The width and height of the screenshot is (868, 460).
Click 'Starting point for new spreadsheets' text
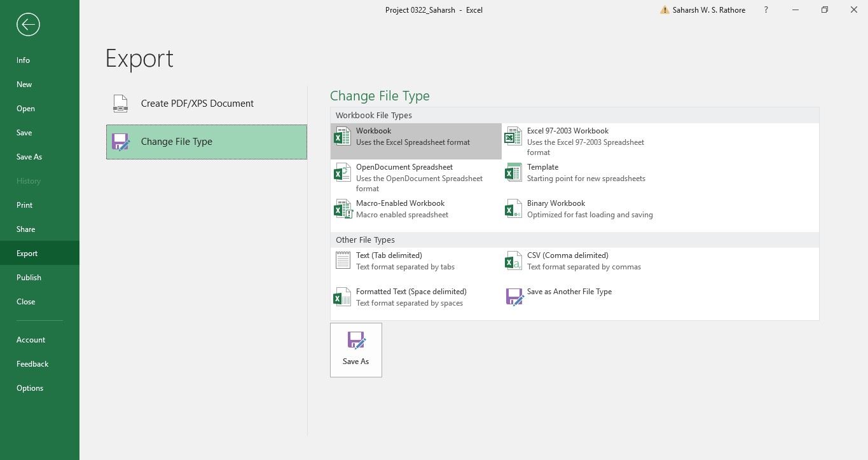point(586,179)
